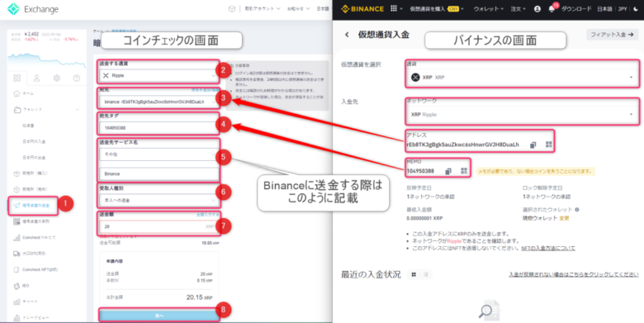644x323 pixels.
Task: Open the Binance apps grid menu
Action: click(394, 8)
